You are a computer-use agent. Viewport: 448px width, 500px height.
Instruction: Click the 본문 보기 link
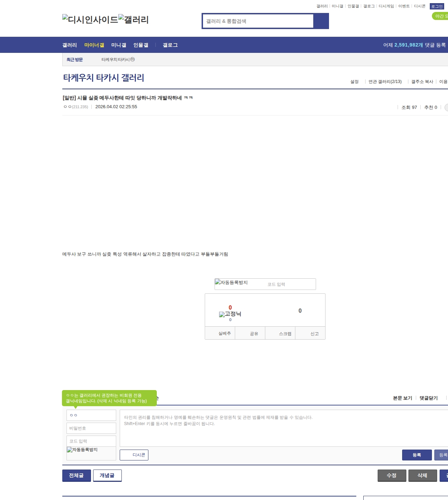click(x=402, y=398)
